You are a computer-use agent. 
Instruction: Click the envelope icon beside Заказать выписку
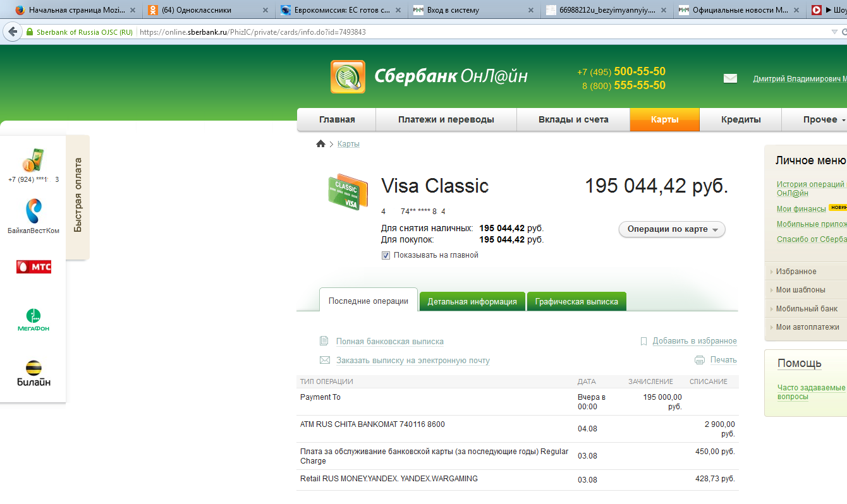tap(325, 360)
